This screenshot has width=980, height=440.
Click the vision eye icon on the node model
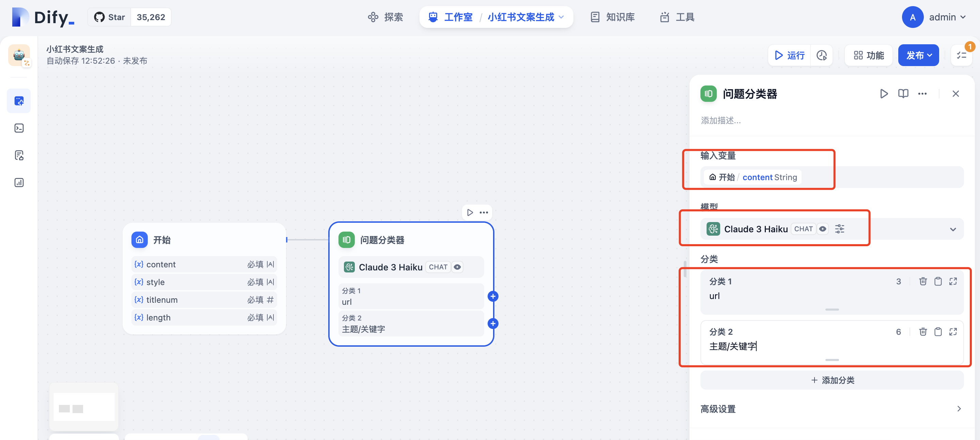point(457,267)
